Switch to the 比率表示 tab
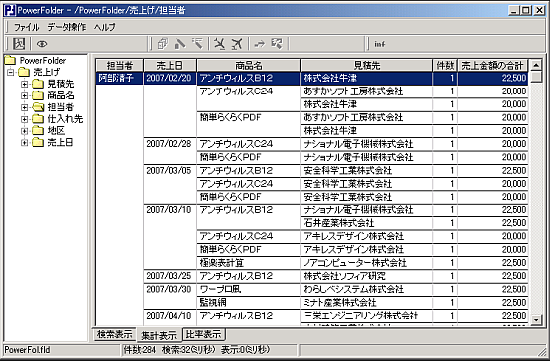 pyautogui.click(x=203, y=334)
